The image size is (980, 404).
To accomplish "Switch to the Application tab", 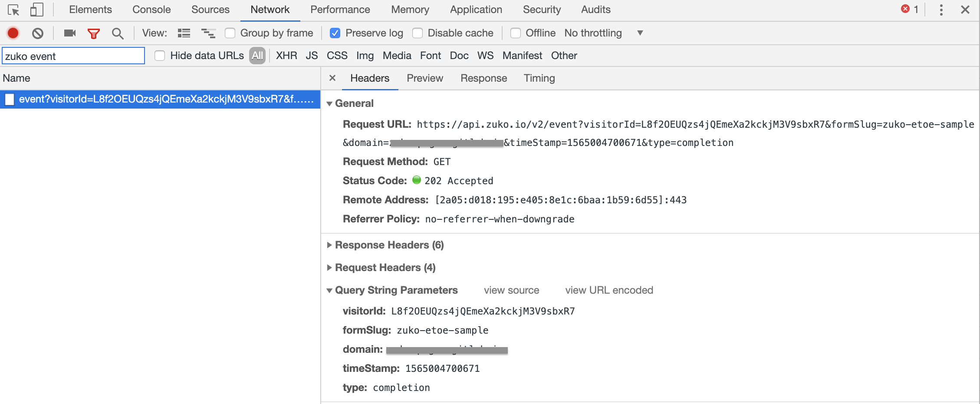I will point(476,10).
